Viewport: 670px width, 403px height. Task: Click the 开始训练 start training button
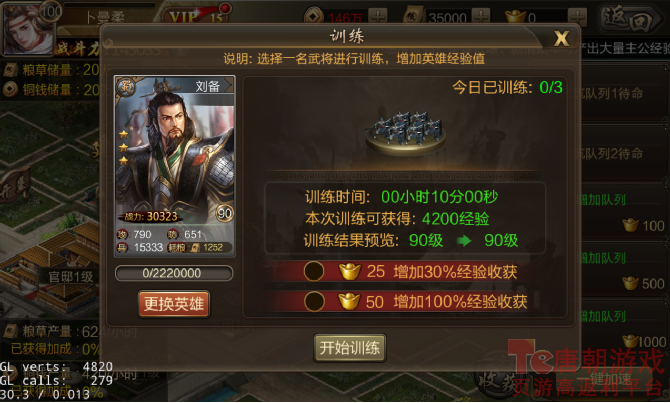tap(350, 348)
